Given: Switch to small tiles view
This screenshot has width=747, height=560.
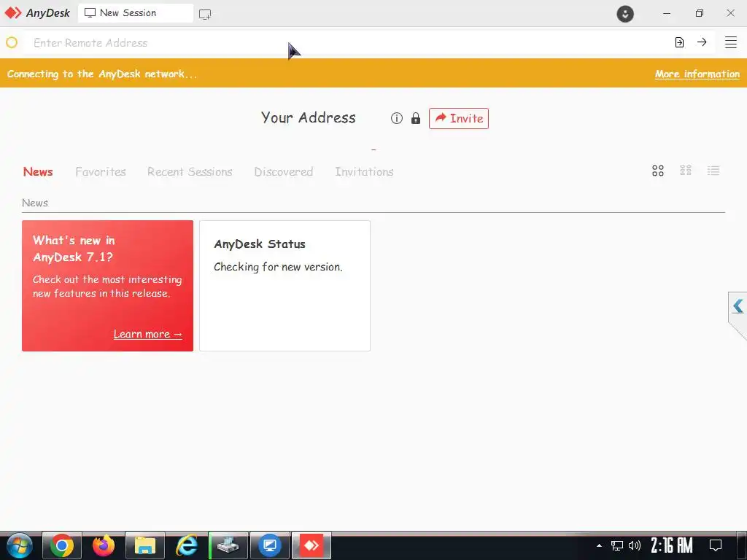Looking at the screenshot, I should coord(686,171).
